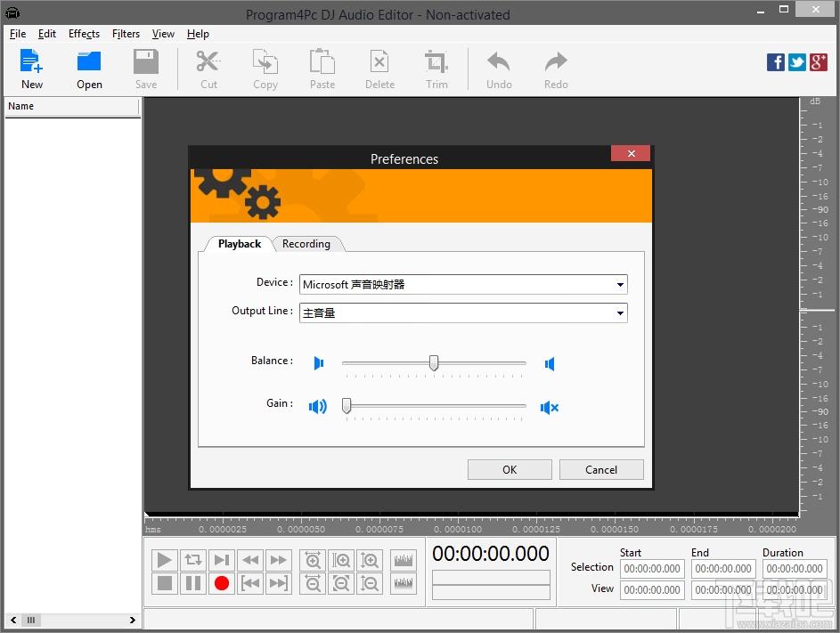
Task: Click Cancel in Preferences dialog
Action: pyautogui.click(x=601, y=470)
